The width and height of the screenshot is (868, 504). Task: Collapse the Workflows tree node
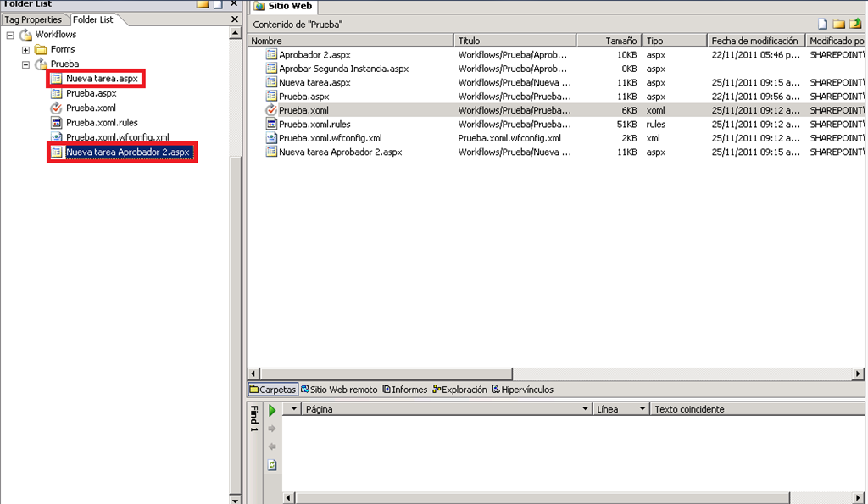10,35
